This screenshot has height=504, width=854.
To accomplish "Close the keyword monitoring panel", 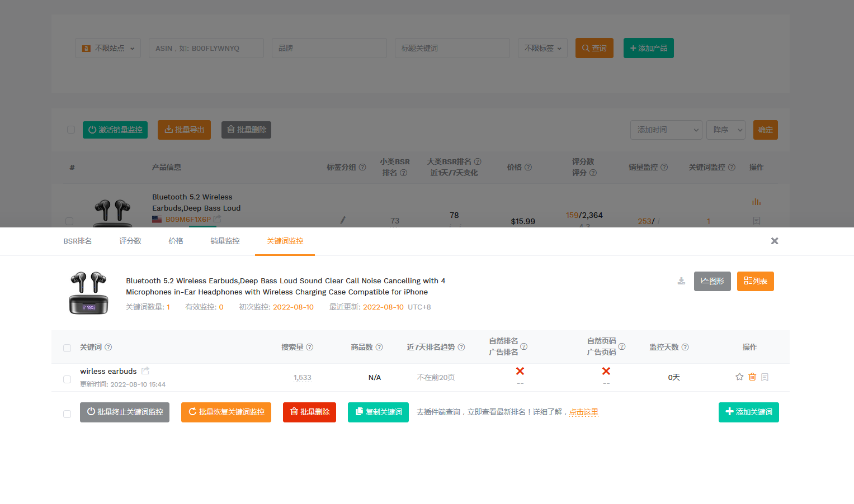I will (775, 241).
